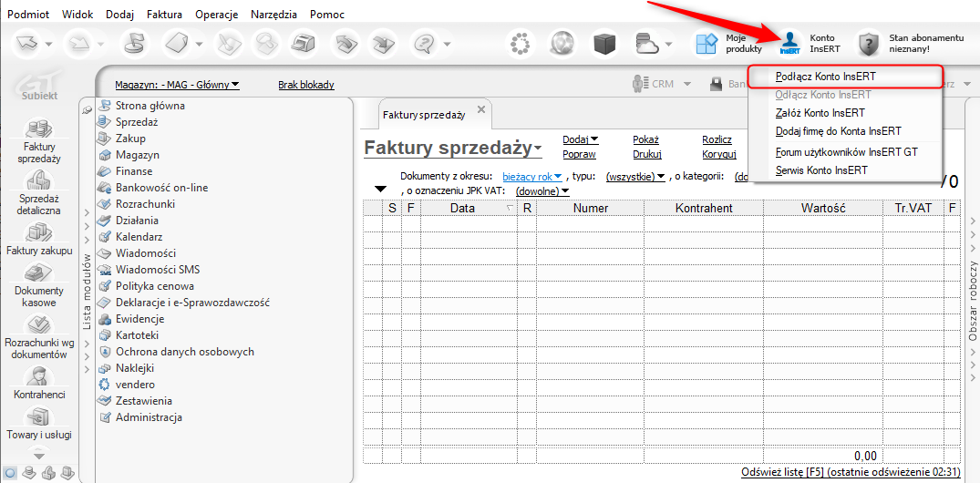Click the Popraw link
Image resolution: width=980 pixels, height=483 pixels.
[x=580, y=154]
